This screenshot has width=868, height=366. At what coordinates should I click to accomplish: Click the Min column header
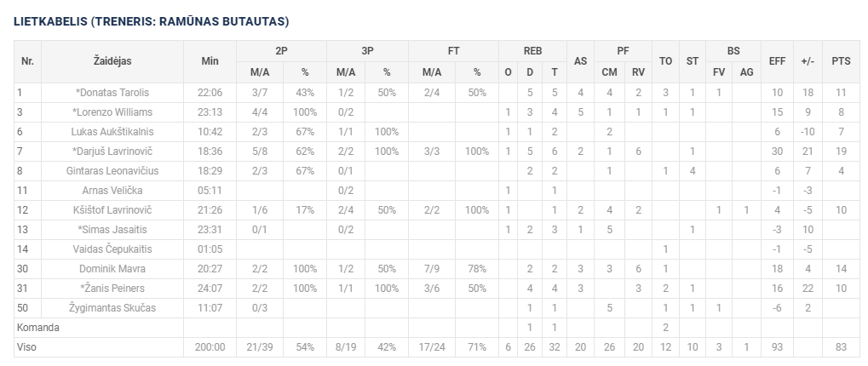[x=210, y=61]
